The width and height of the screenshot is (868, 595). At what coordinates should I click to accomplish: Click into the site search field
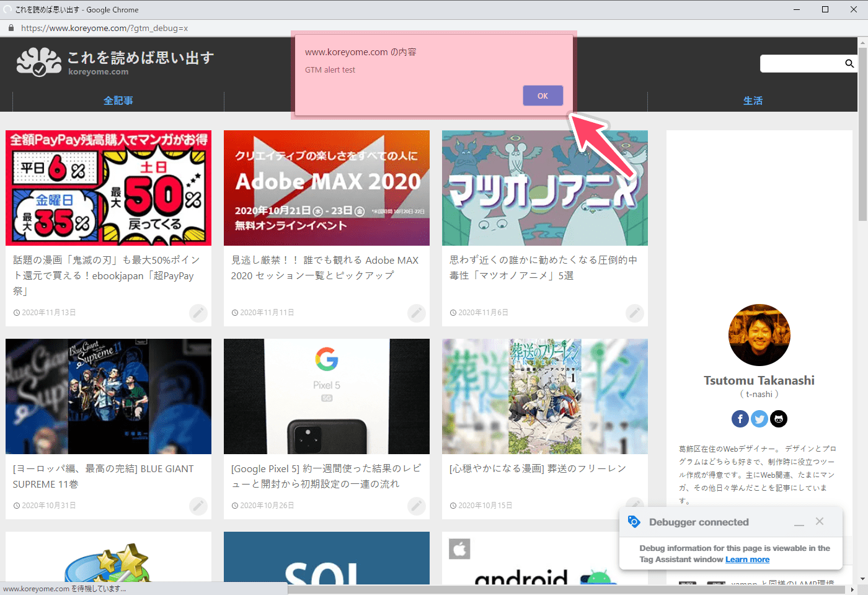tap(802, 63)
